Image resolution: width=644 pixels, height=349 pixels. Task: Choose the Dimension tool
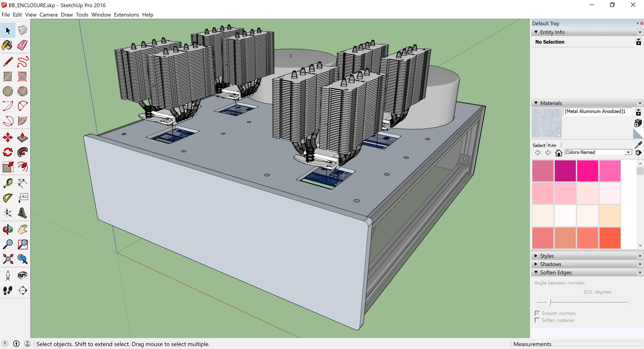point(23,183)
